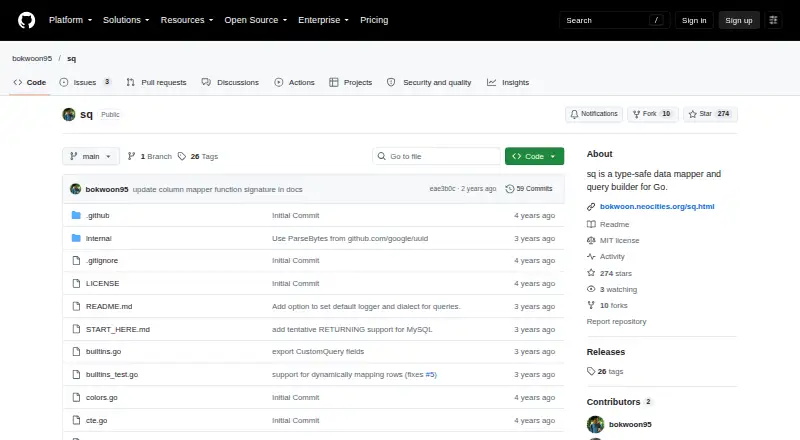Open the README.md file

coord(109,306)
